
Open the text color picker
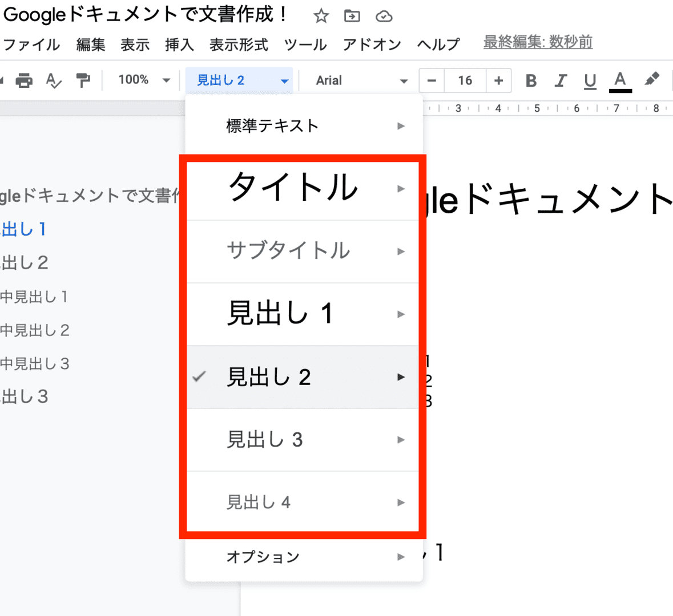(620, 80)
